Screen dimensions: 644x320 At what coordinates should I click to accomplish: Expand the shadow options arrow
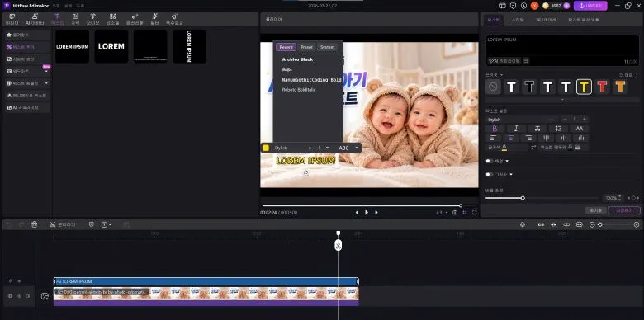pyautogui.click(x=511, y=174)
